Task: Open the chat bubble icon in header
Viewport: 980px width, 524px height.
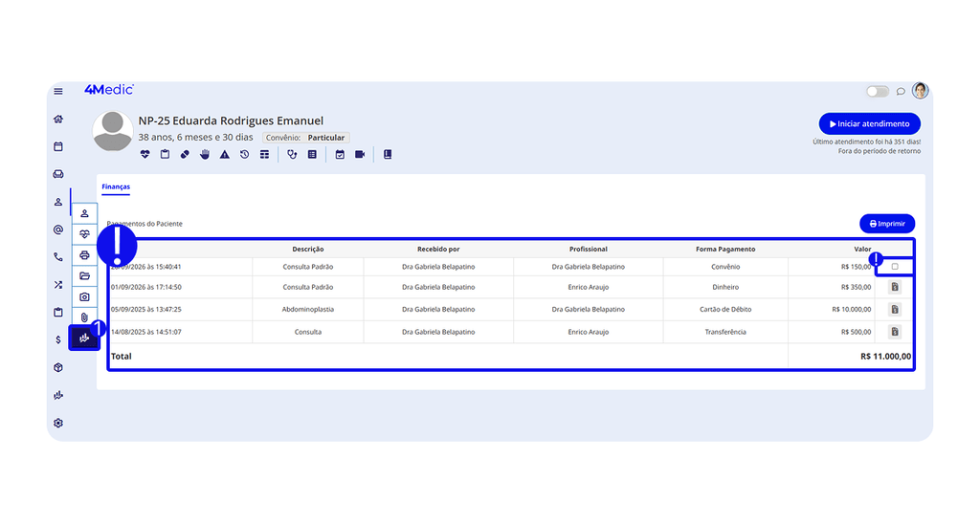Action: coord(901,92)
